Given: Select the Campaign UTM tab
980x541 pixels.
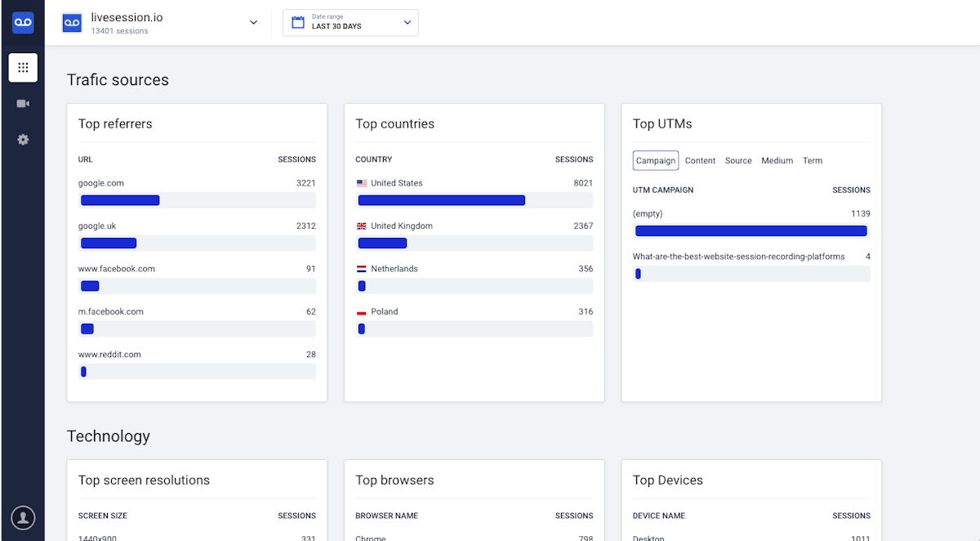Looking at the screenshot, I should click(656, 160).
